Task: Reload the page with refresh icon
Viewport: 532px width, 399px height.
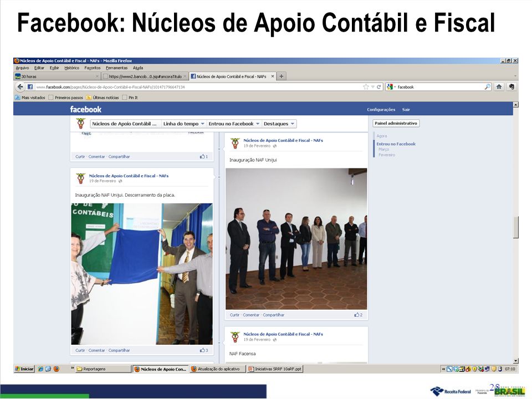Action: [378, 87]
